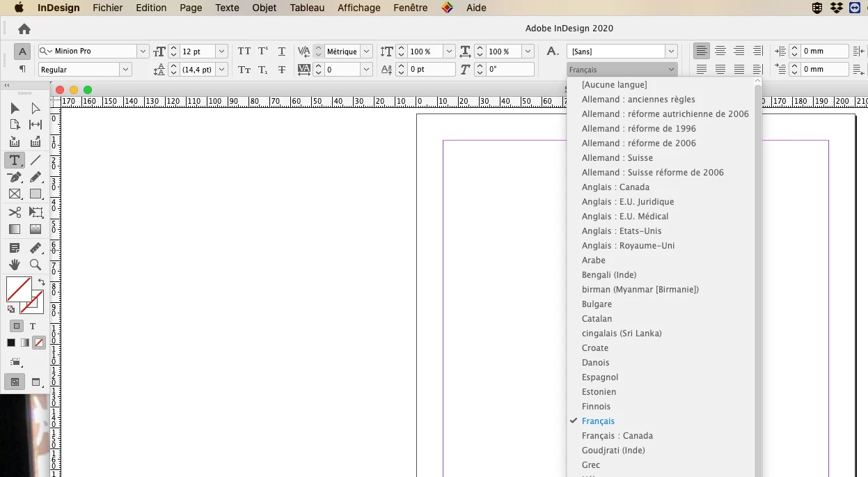Toggle All Caps (TT) formatting
The image size is (868, 477).
(x=244, y=52)
